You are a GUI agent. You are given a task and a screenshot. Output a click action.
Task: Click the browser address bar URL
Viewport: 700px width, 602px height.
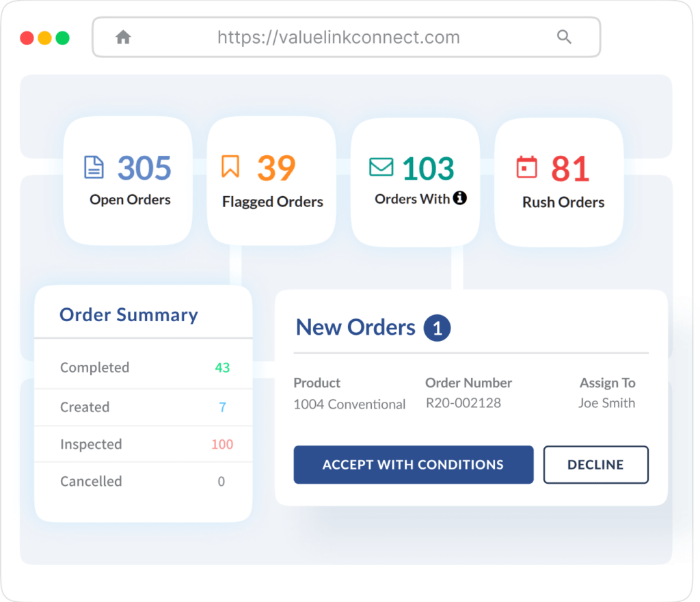tap(338, 37)
